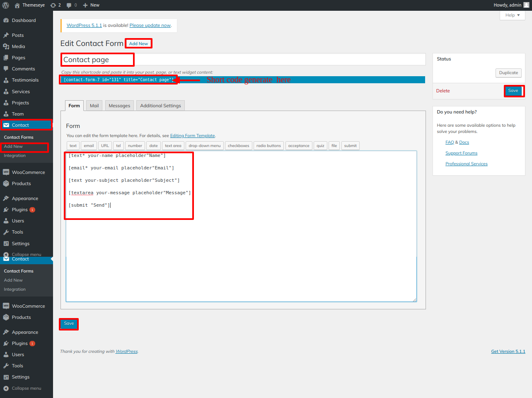
Task: Insert a drop-down menu form tag
Action: tap(204, 146)
